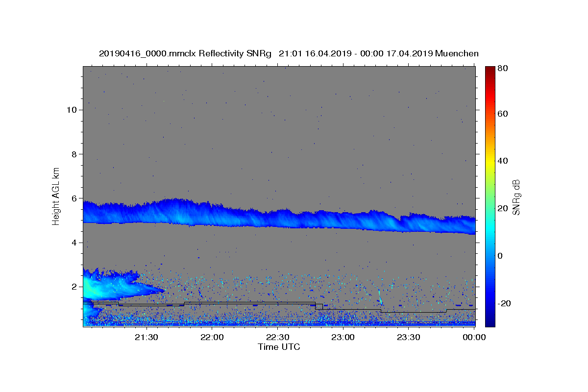The image size is (588, 392).
Task: Click the colorbar value 40
Action: 503,161
